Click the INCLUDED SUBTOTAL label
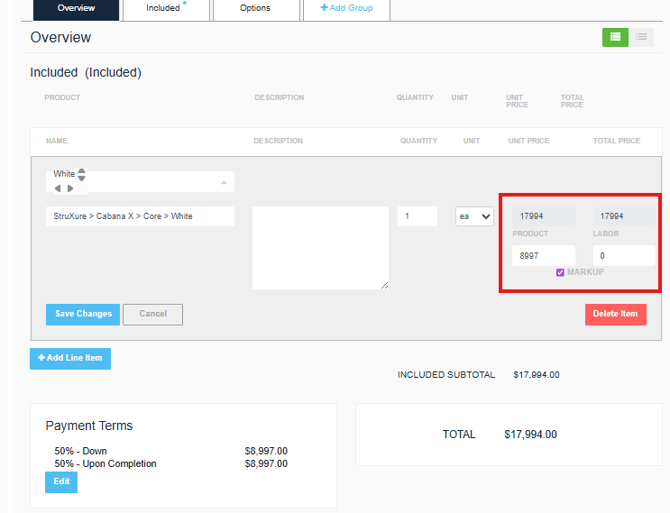670x513 pixels. click(446, 375)
